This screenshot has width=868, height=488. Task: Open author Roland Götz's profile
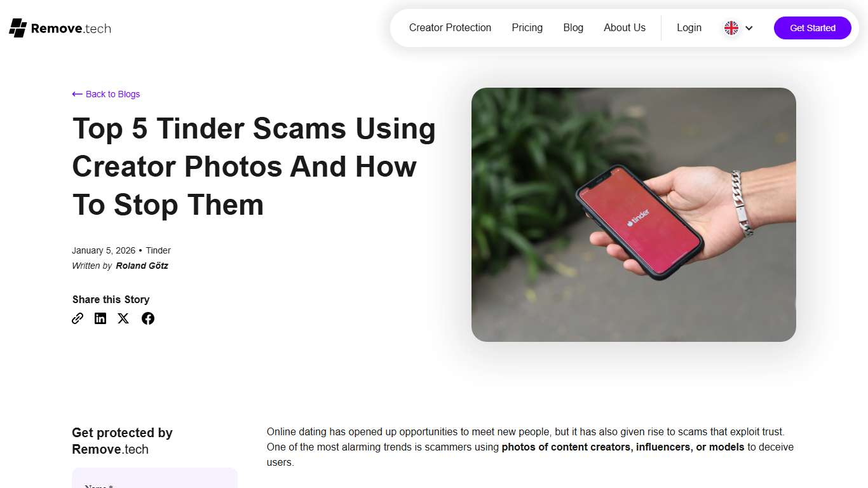(x=142, y=266)
